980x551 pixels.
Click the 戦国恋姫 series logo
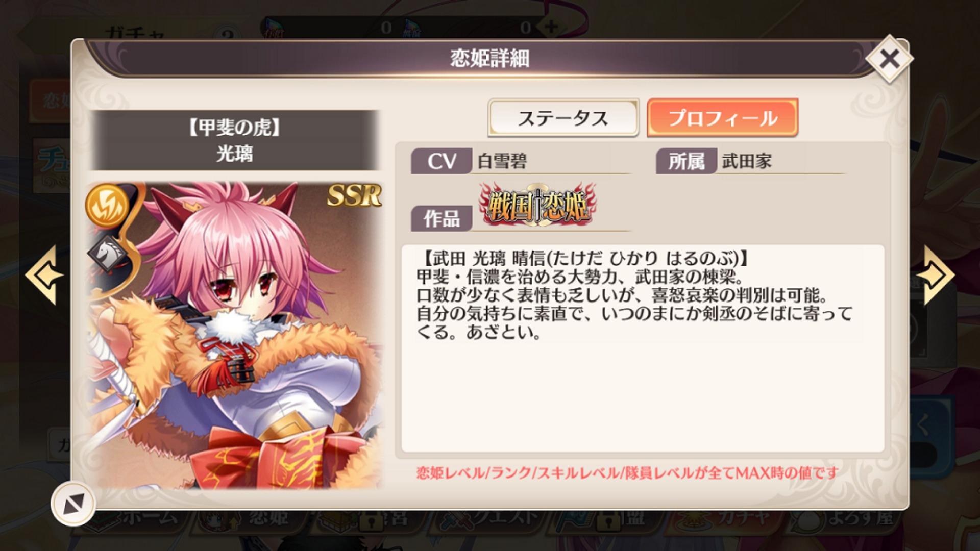coord(537,205)
